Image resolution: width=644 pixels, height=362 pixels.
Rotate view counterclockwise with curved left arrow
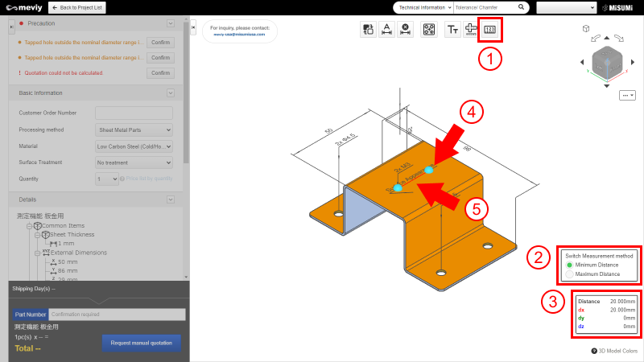tap(596, 38)
